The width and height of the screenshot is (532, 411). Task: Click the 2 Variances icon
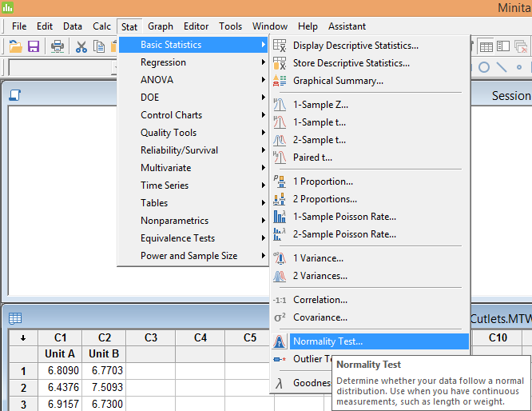point(280,276)
